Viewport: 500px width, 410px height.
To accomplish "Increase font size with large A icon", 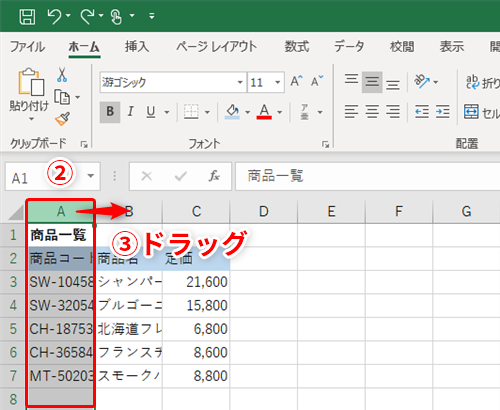I will coord(297,81).
